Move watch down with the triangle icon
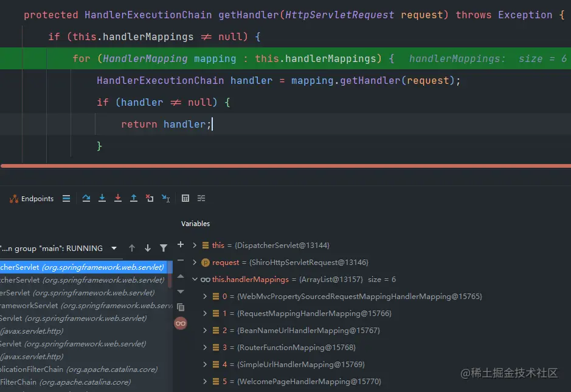This screenshot has height=392, width=571. tap(180, 292)
